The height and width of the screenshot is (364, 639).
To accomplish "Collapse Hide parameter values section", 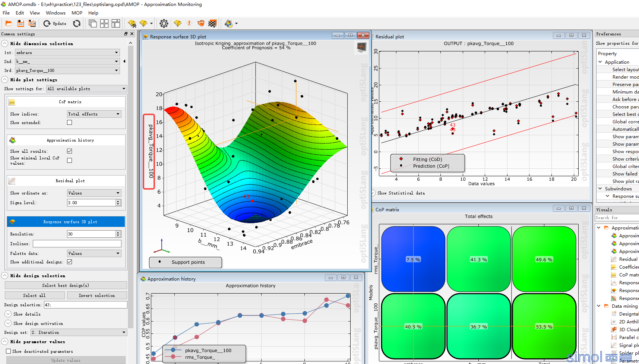I will click(x=5, y=342).
